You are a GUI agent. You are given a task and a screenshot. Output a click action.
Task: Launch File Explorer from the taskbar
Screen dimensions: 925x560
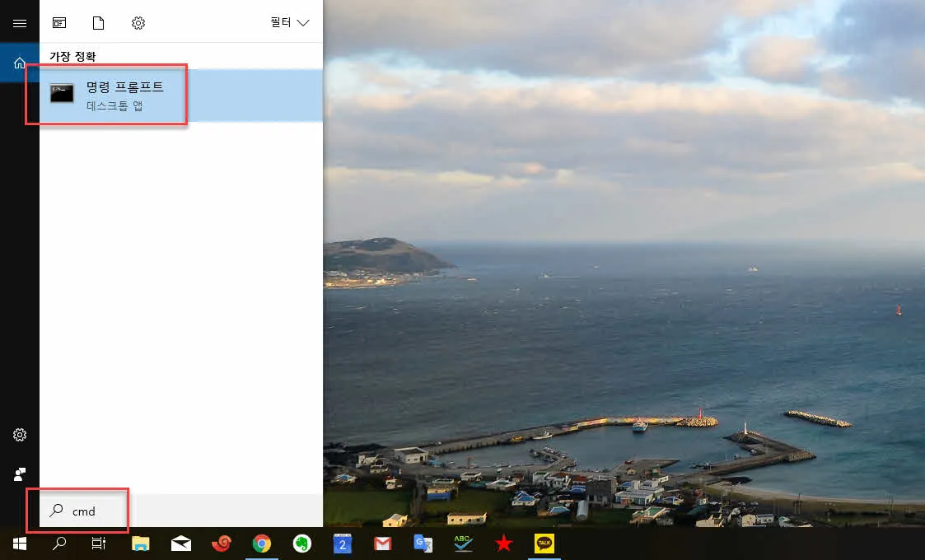(x=141, y=544)
